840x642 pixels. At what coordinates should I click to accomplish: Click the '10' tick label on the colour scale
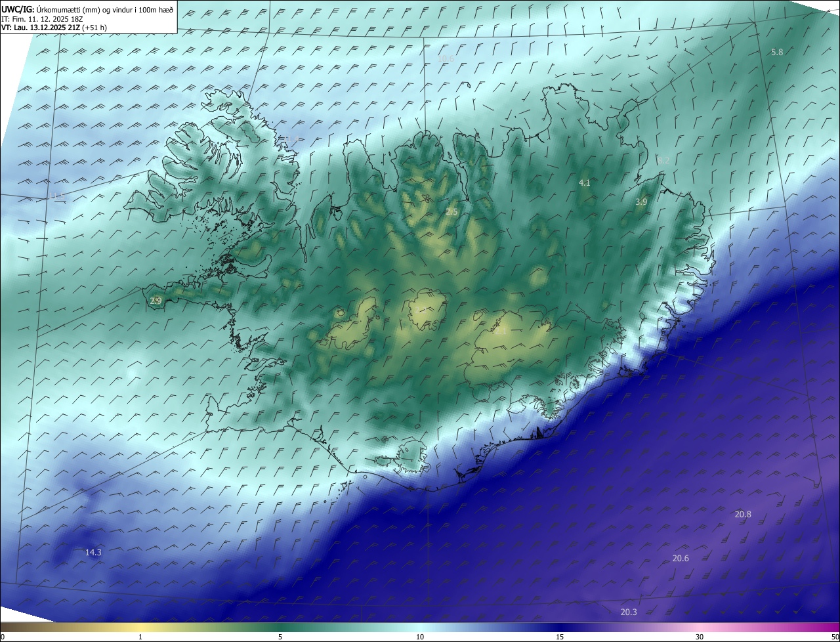coord(420,637)
